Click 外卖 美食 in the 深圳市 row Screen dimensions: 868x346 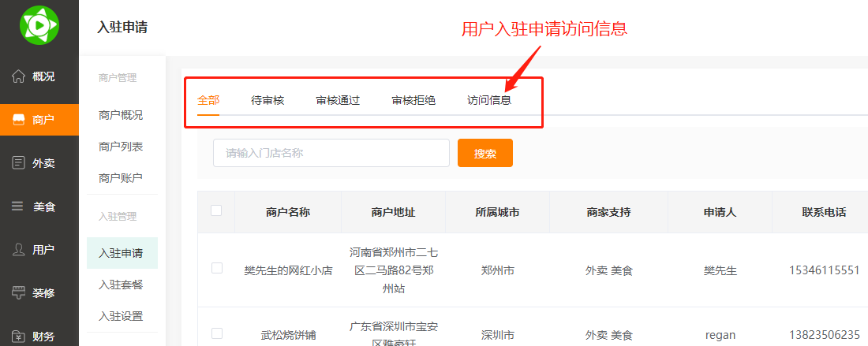(x=609, y=336)
